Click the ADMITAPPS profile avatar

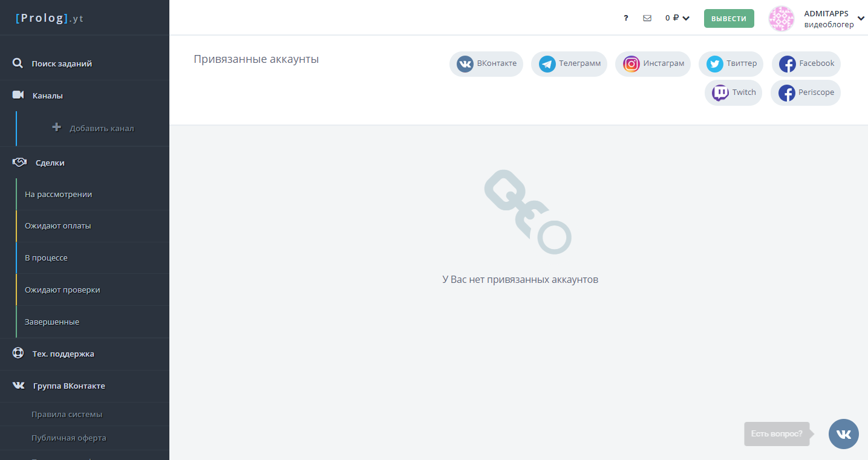click(x=781, y=19)
